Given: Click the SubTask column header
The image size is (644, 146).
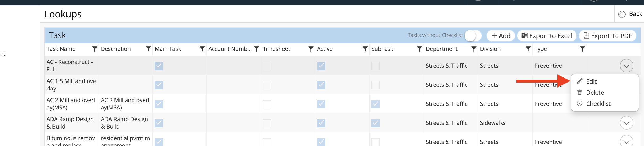Looking at the screenshot, I should click(x=382, y=49).
